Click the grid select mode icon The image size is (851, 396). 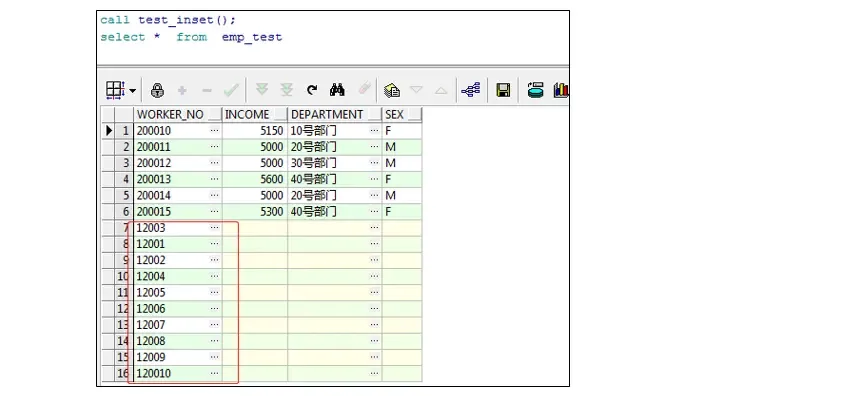point(115,90)
